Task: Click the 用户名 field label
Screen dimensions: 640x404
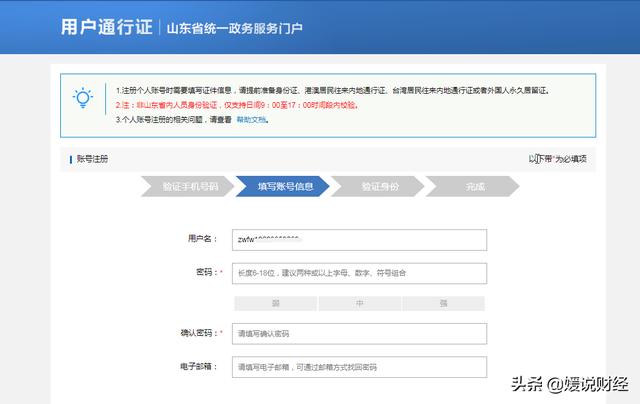Action: point(200,240)
